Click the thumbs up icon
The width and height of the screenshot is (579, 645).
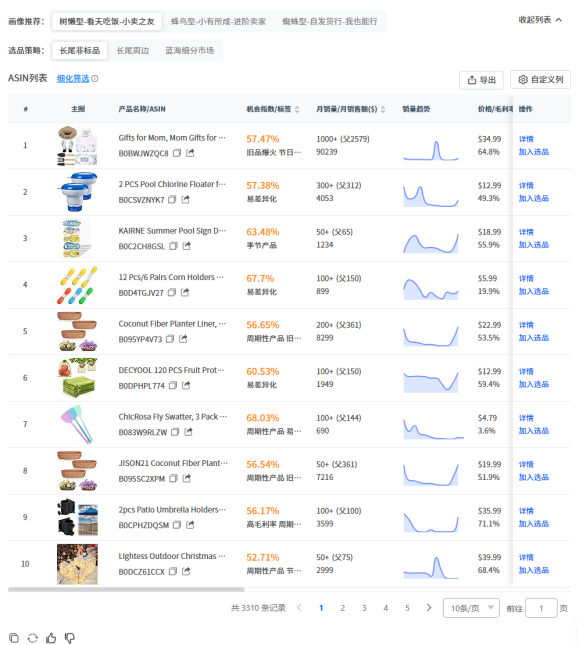tap(51, 638)
